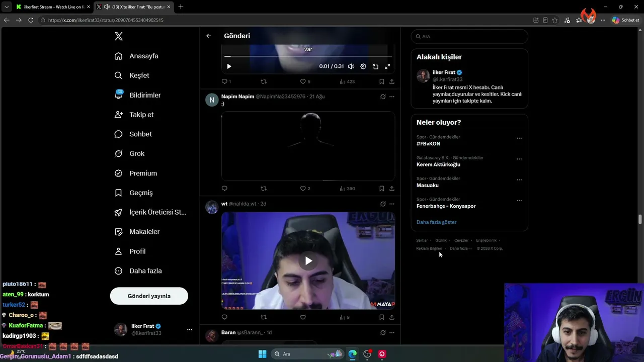Expand the browser tab list chevron
Screen dimensions: 644x362
point(6,7)
